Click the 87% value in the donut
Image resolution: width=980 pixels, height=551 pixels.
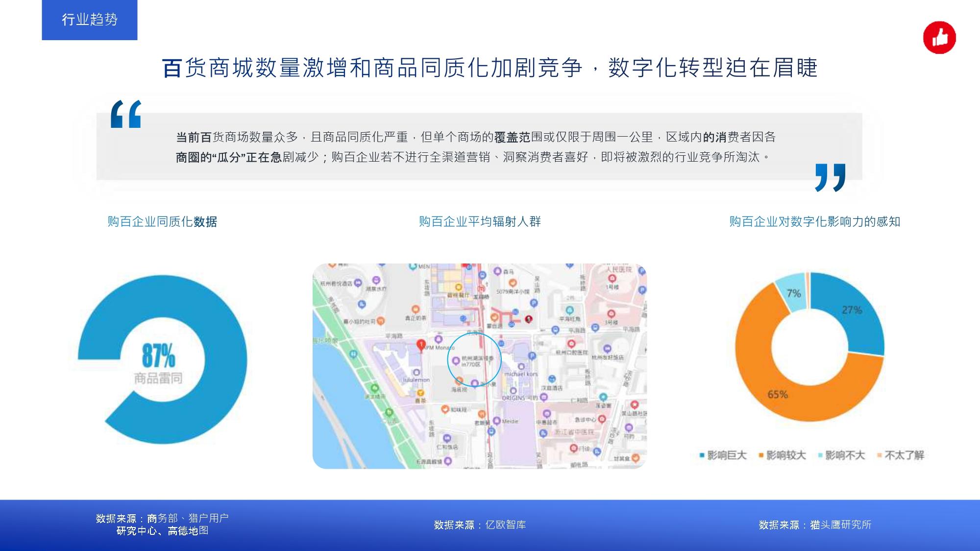158,356
